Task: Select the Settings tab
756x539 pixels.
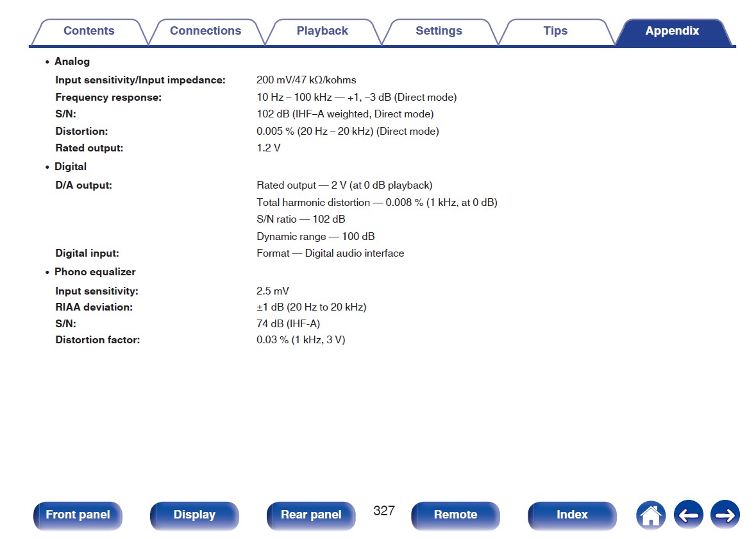Action: pos(439,31)
